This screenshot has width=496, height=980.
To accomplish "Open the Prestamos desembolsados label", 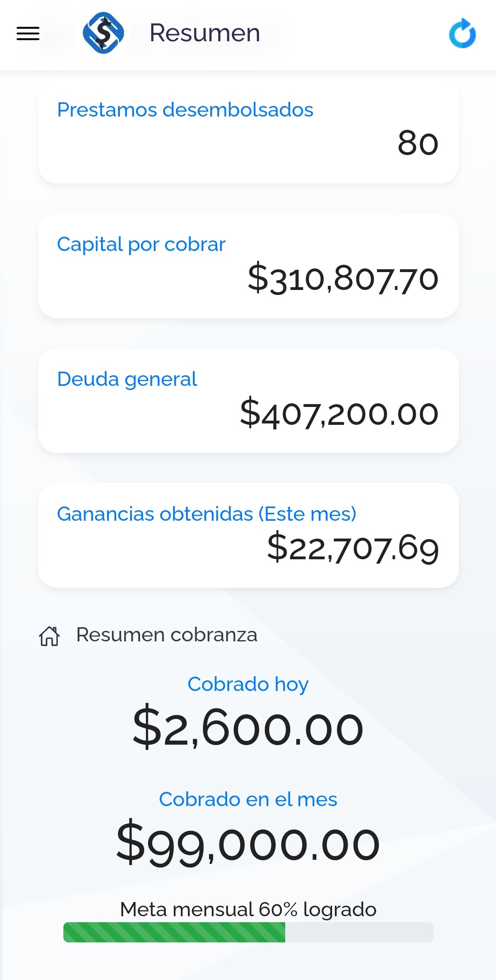I will point(185,110).
